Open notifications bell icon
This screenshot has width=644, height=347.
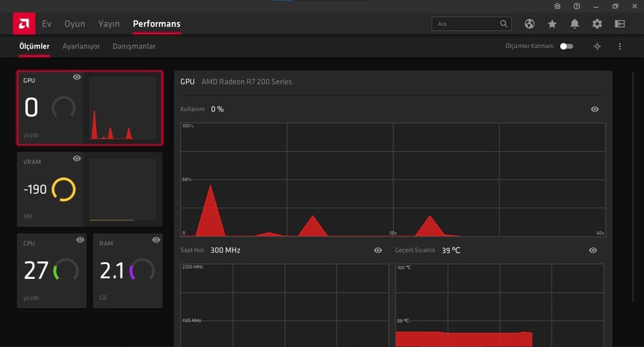(575, 24)
